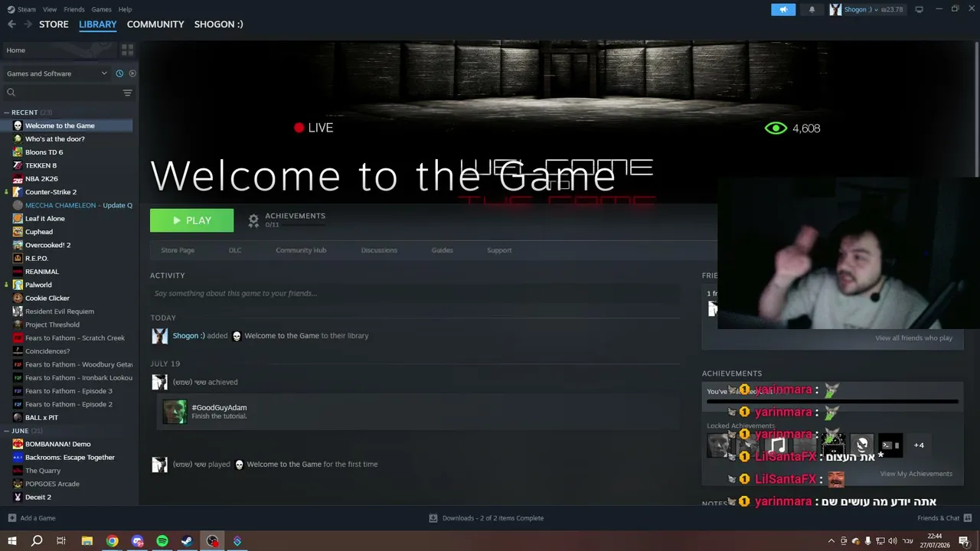Toggle sort by recent activity clock
980x551 pixels.
click(x=119, y=73)
